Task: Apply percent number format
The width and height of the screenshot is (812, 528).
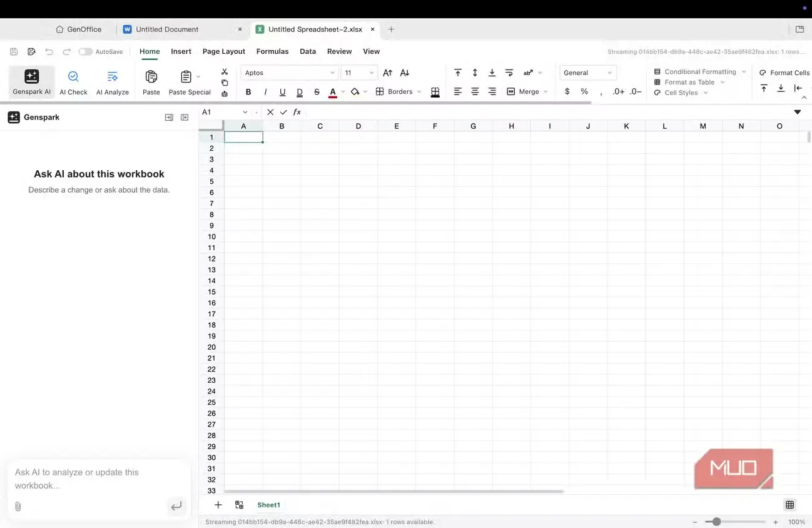Action: tap(584, 91)
